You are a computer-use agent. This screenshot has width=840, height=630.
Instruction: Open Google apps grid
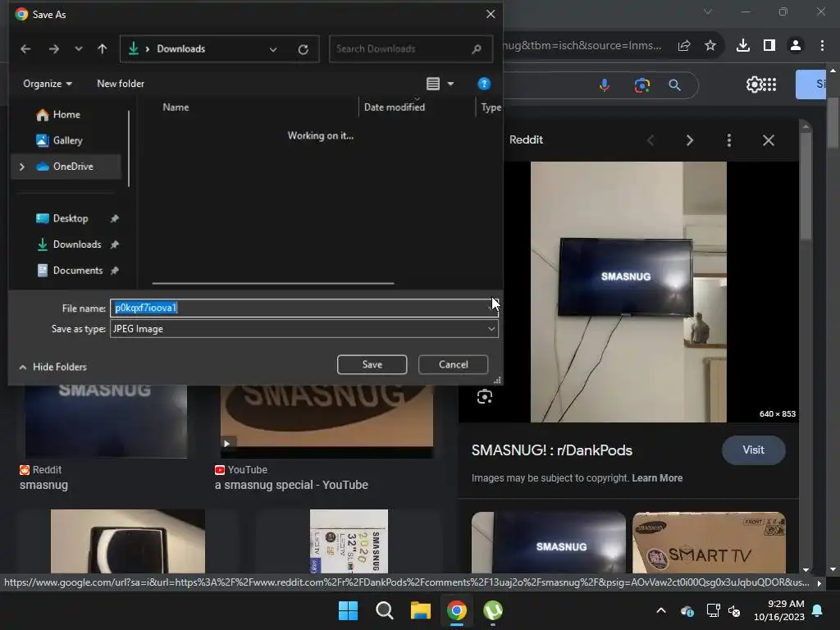pos(769,84)
